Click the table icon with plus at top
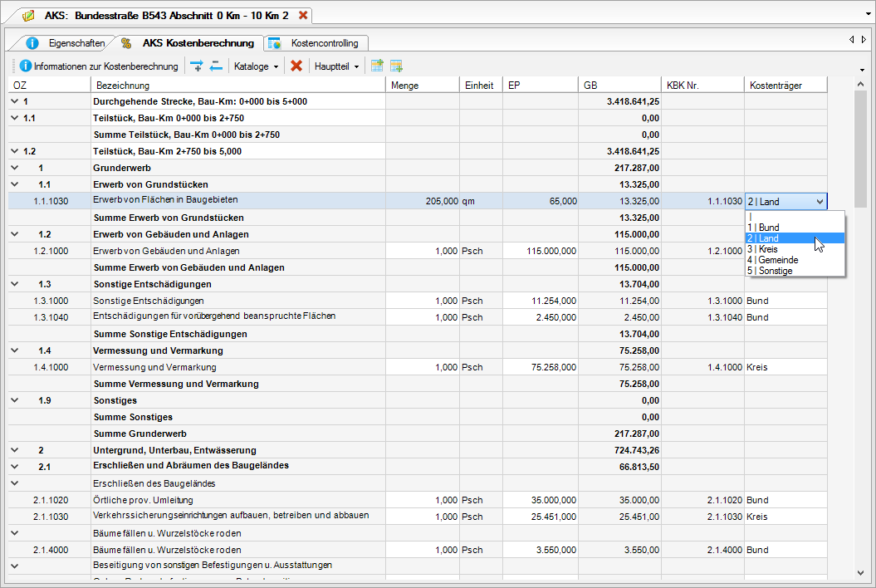The height and width of the screenshot is (588, 876). coord(377,66)
